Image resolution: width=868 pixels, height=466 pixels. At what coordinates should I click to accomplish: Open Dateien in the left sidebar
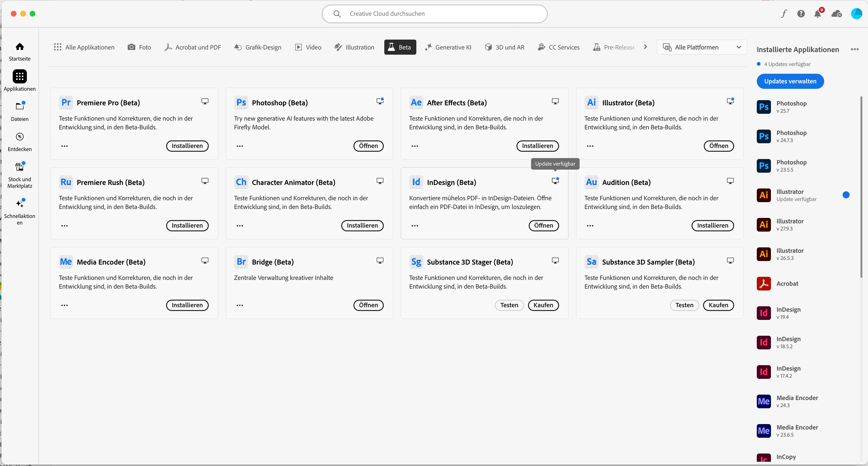[20, 111]
